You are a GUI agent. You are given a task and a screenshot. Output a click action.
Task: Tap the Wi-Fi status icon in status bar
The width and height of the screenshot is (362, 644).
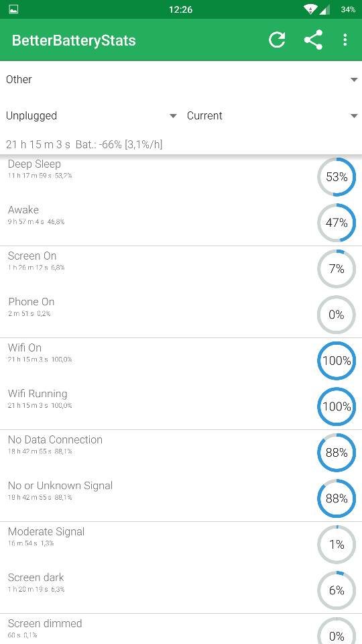coord(310,9)
